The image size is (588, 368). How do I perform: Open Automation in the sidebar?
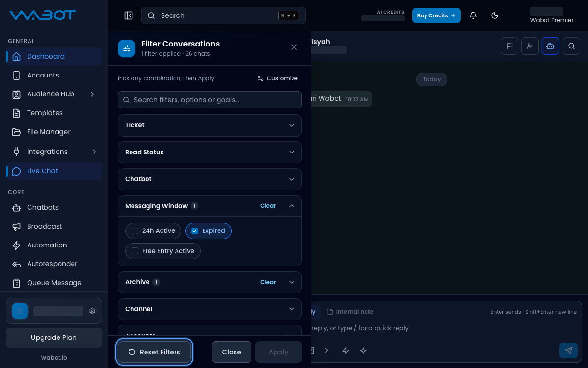click(54, 245)
